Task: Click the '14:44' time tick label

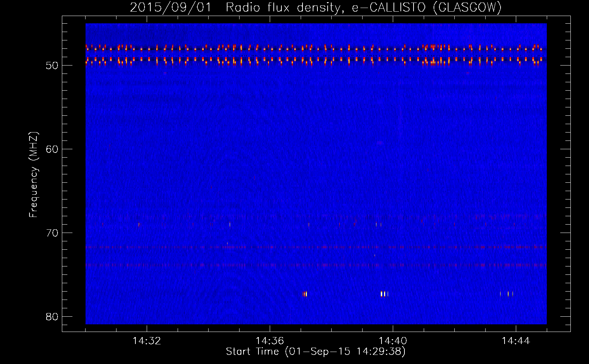Action: 516,341
